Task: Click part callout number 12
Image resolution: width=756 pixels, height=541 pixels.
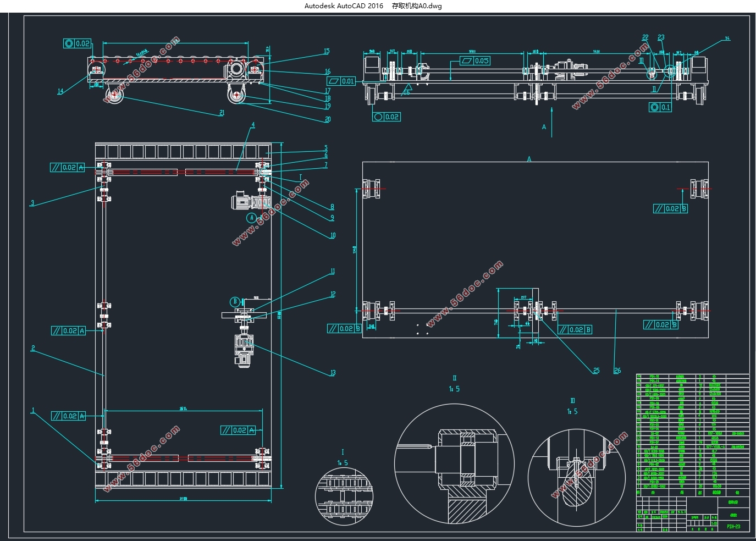Action: click(333, 294)
